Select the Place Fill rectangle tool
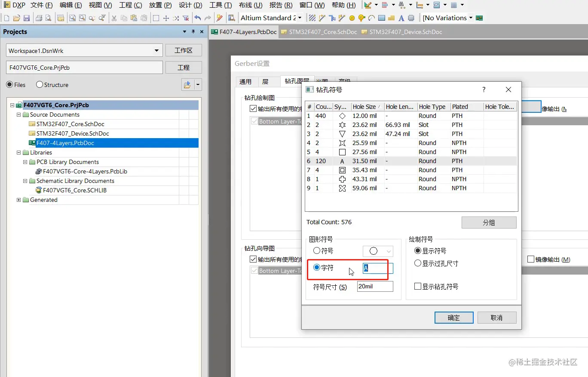The image size is (588, 377). [x=381, y=18]
